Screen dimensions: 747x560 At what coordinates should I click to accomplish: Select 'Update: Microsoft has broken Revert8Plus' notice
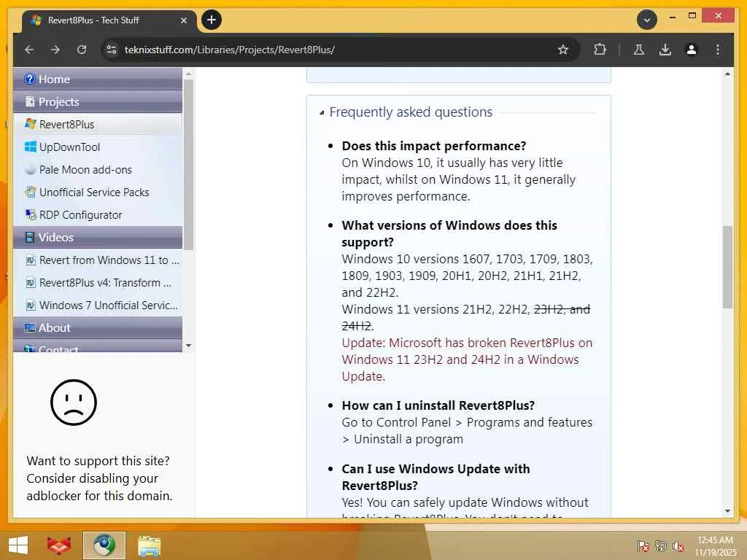[467, 359]
